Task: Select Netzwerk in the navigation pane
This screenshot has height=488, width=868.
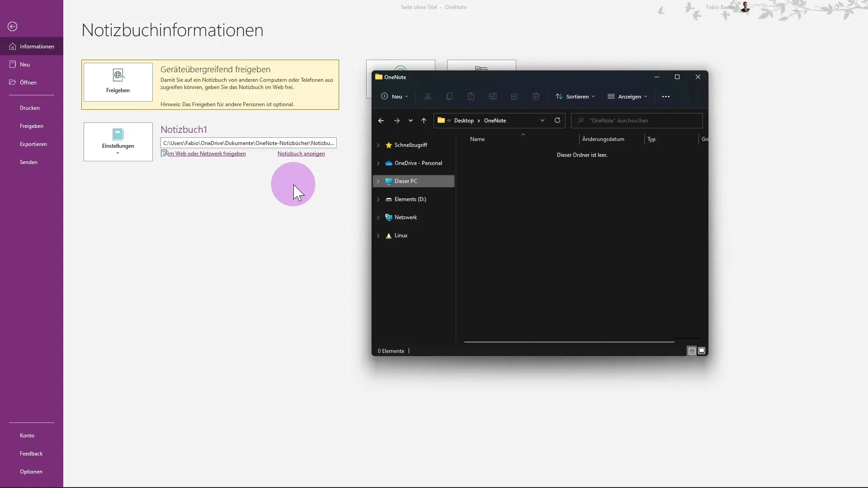Action: (406, 217)
